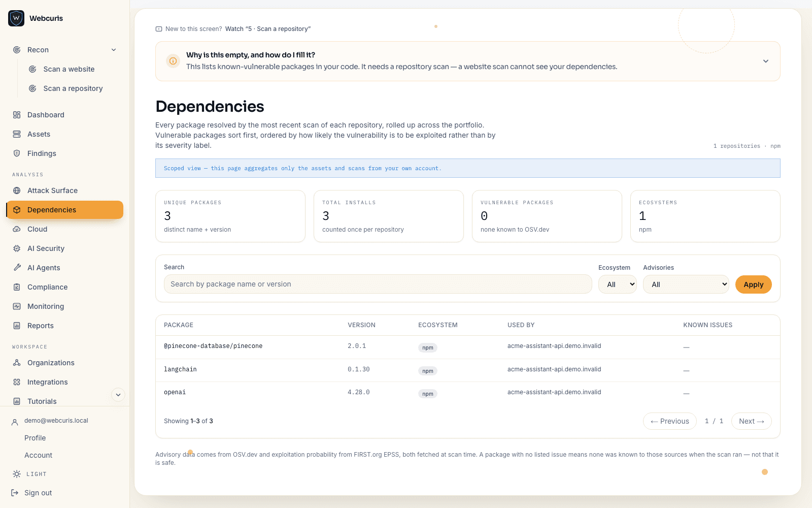Click the Reports chart icon
The height and width of the screenshot is (508, 812).
tap(17, 326)
